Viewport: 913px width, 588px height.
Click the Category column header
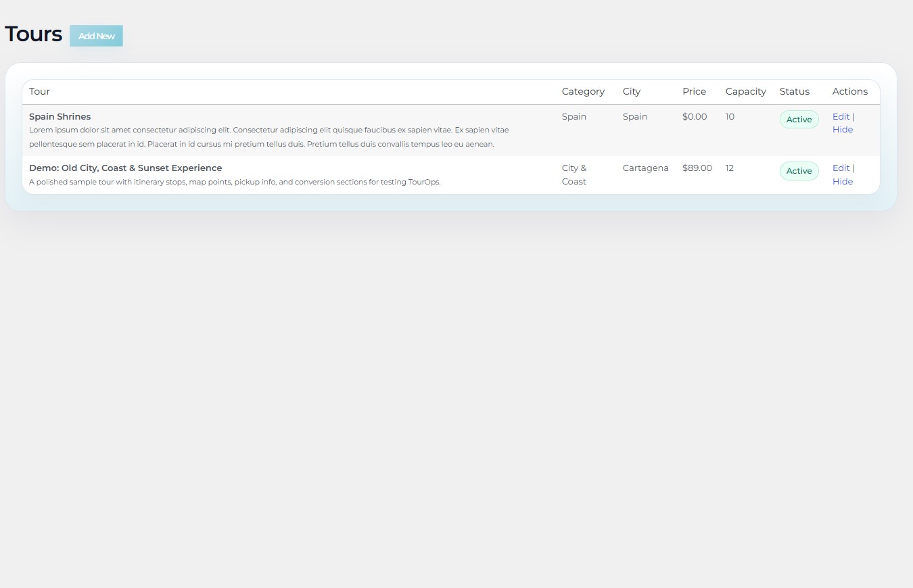pos(583,91)
